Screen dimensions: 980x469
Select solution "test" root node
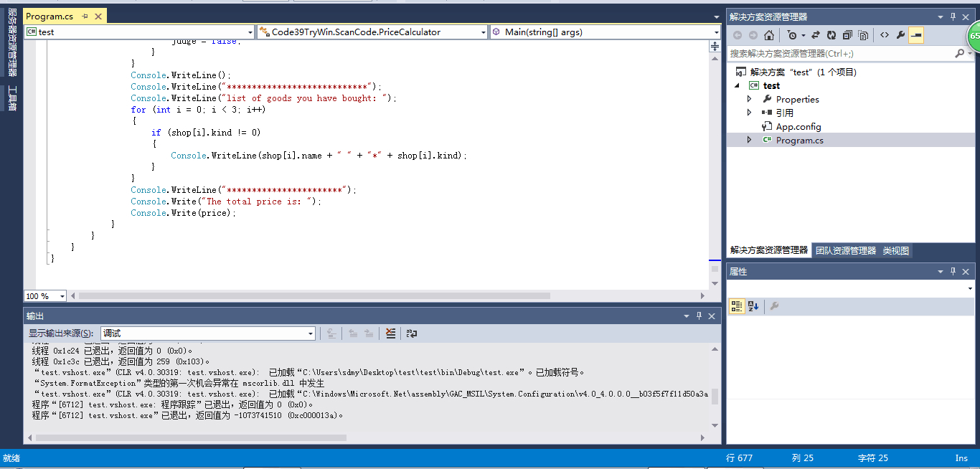click(x=803, y=72)
